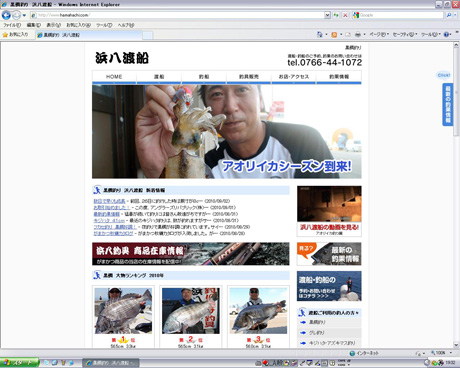Viewport: 460px width, 368px height.
Task: Click the 渡船 navigation tab
Action: point(159,77)
